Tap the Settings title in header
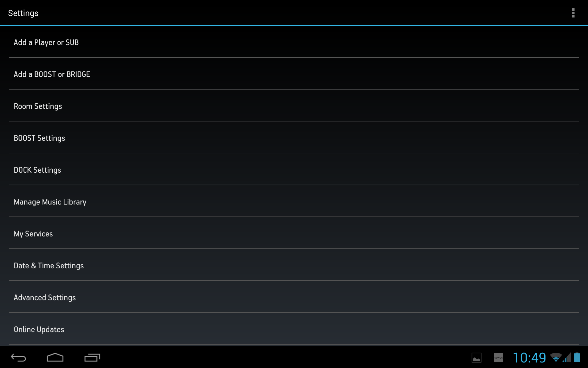 (x=23, y=13)
